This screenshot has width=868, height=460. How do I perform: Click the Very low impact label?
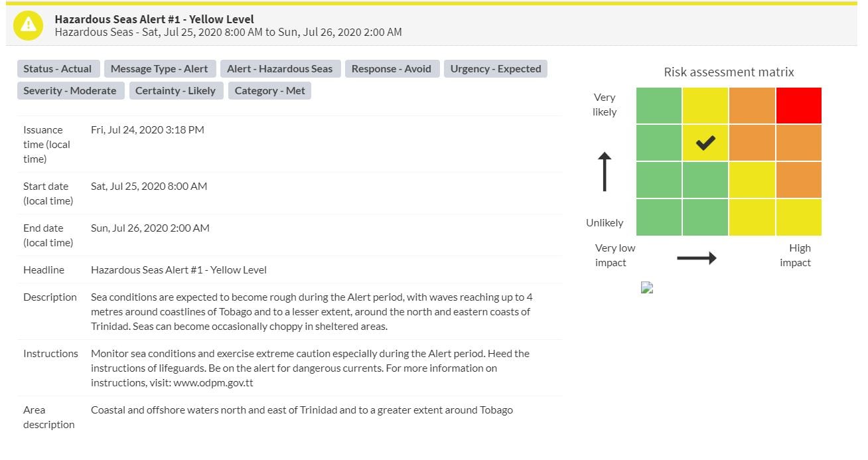pyautogui.click(x=615, y=256)
